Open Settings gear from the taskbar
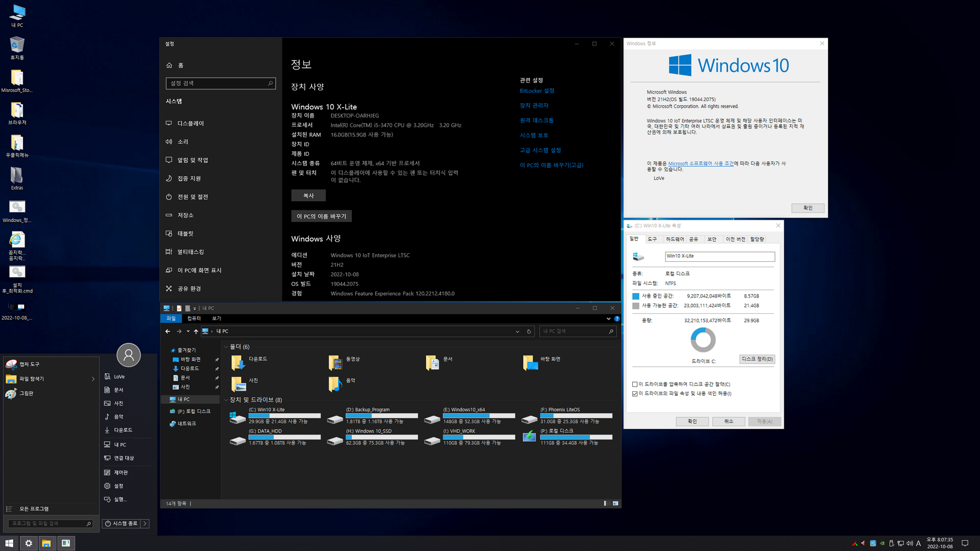980x551 pixels. point(28,543)
